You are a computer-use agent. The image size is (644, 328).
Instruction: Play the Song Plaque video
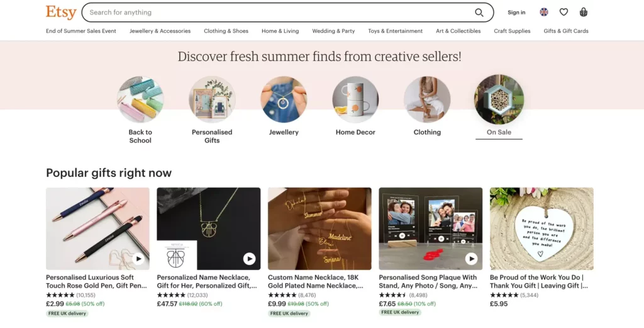click(471, 259)
